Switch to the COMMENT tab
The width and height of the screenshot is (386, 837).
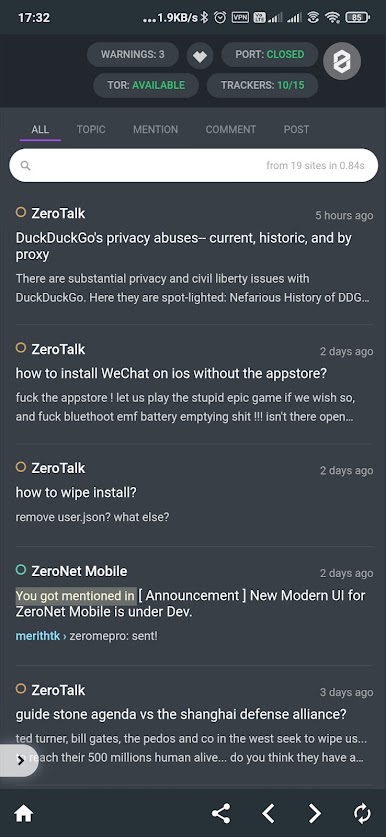pyautogui.click(x=231, y=129)
